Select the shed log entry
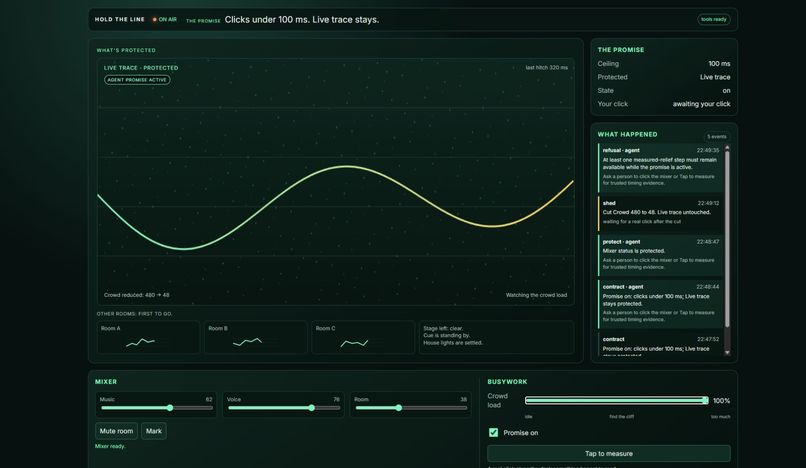 tap(661, 212)
